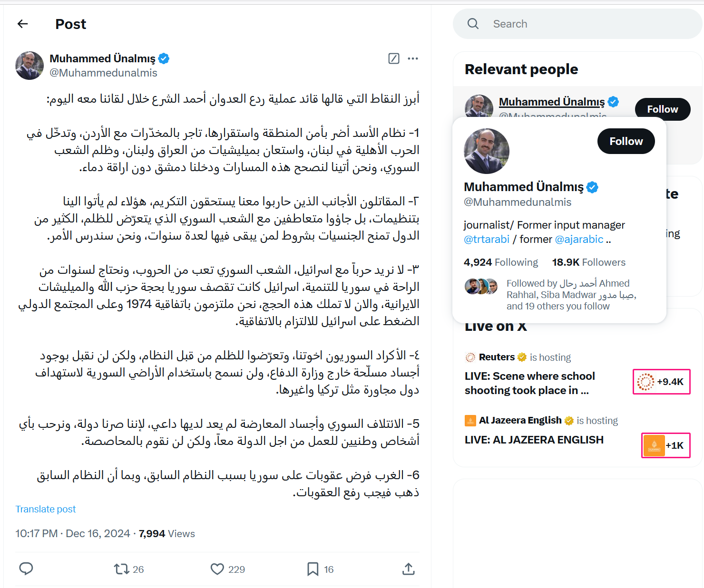Viewport: 704px width, 588px height.
Task: Like the post with the heart icon
Action: (x=217, y=569)
